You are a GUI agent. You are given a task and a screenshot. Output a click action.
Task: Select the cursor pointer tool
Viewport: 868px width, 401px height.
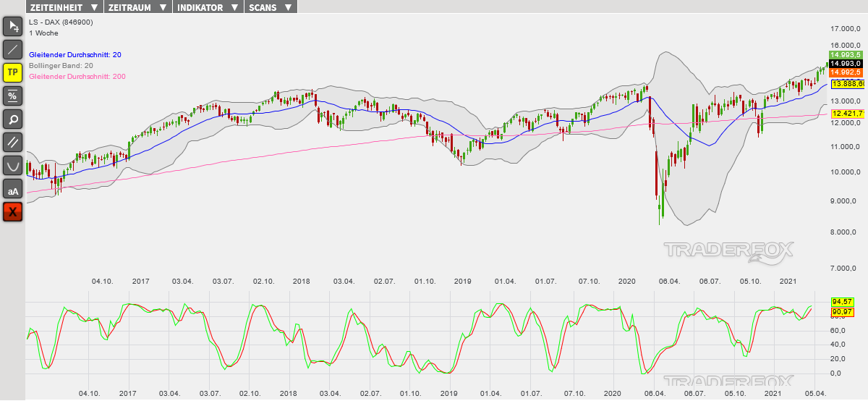point(13,27)
